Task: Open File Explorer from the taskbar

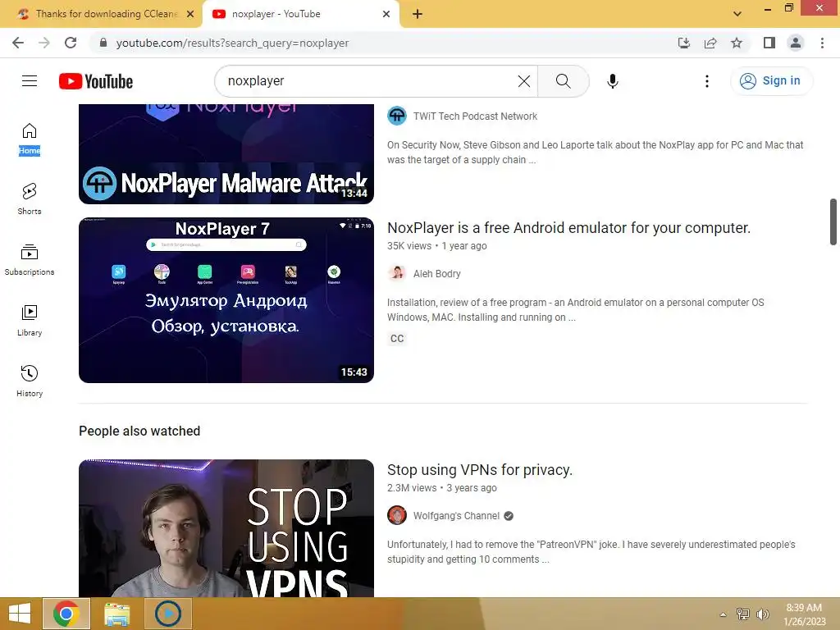Action: coord(116,614)
